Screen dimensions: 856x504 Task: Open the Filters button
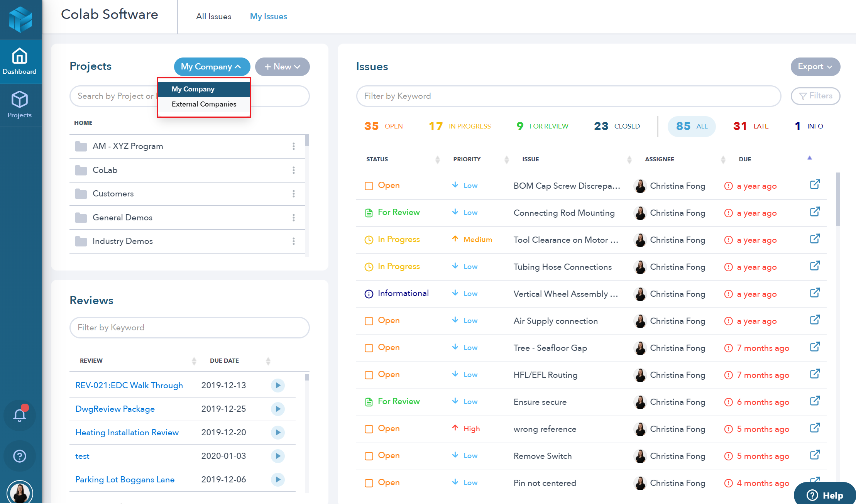click(x=815, y=96)
